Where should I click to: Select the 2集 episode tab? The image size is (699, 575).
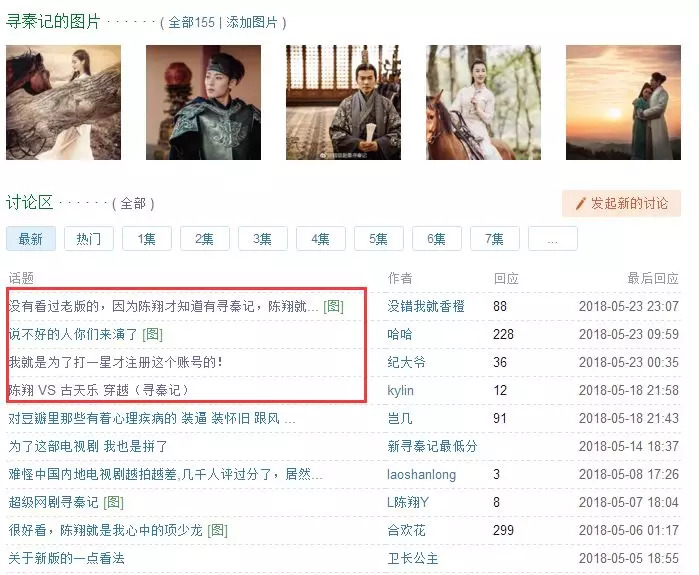(205, 239)
